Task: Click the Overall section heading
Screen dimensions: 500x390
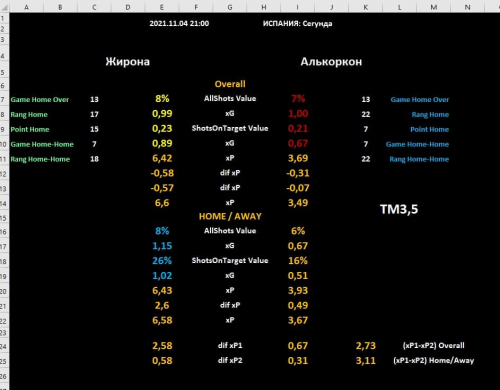Action: click(x=230, y=84)
